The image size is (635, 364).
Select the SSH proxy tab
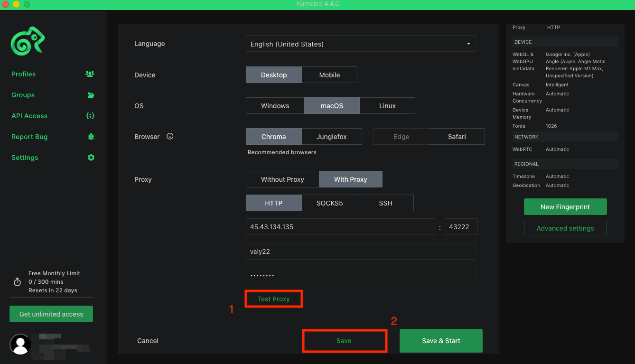(385, 203)
